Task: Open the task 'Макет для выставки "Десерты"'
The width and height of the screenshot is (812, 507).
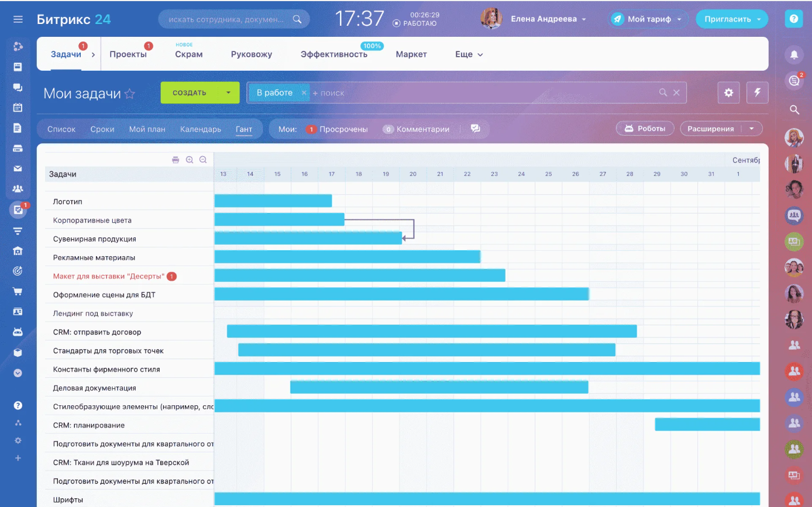Action: pos(108,276)
